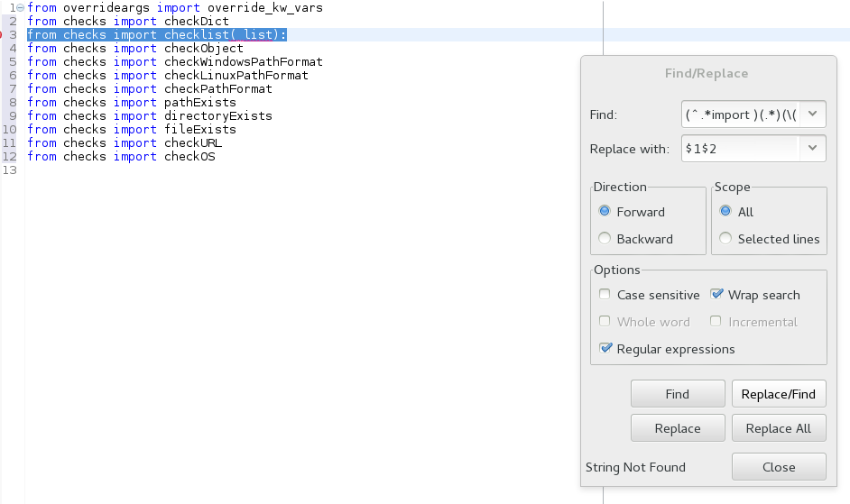
Task: Click checkLinuxPathFormat on line 6
Action: point(236,76)
